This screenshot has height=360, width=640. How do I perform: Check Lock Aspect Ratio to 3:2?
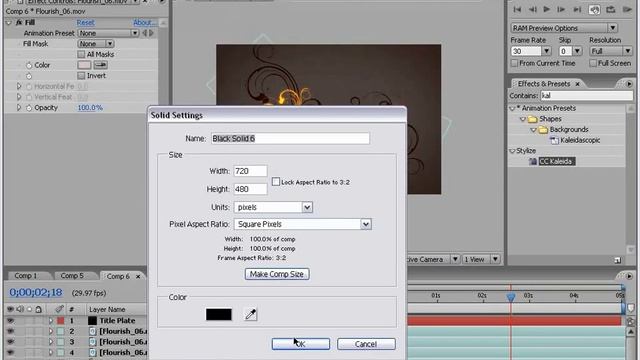click(x=276, y=182)
